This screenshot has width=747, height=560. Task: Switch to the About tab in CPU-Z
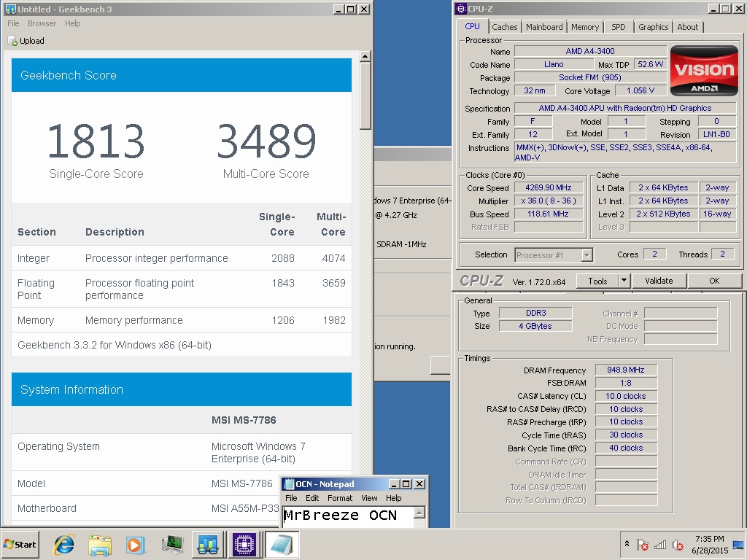(x=687, y=27)
